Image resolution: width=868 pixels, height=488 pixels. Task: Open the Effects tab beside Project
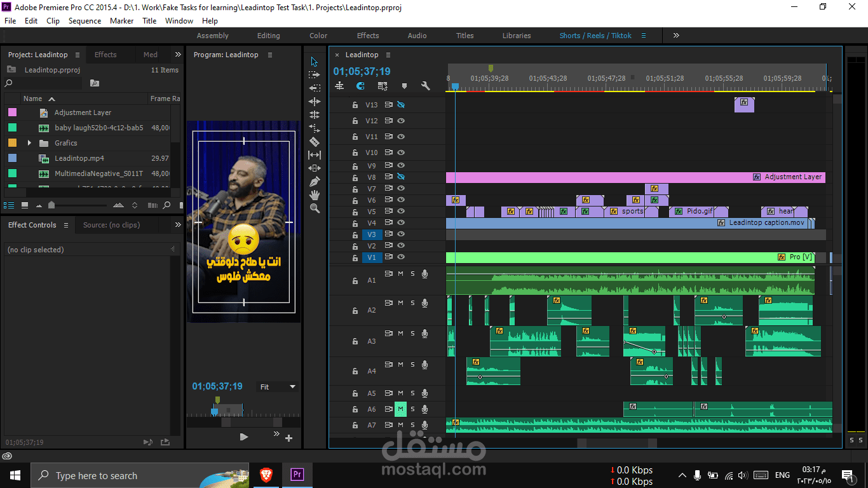point(105,55)
